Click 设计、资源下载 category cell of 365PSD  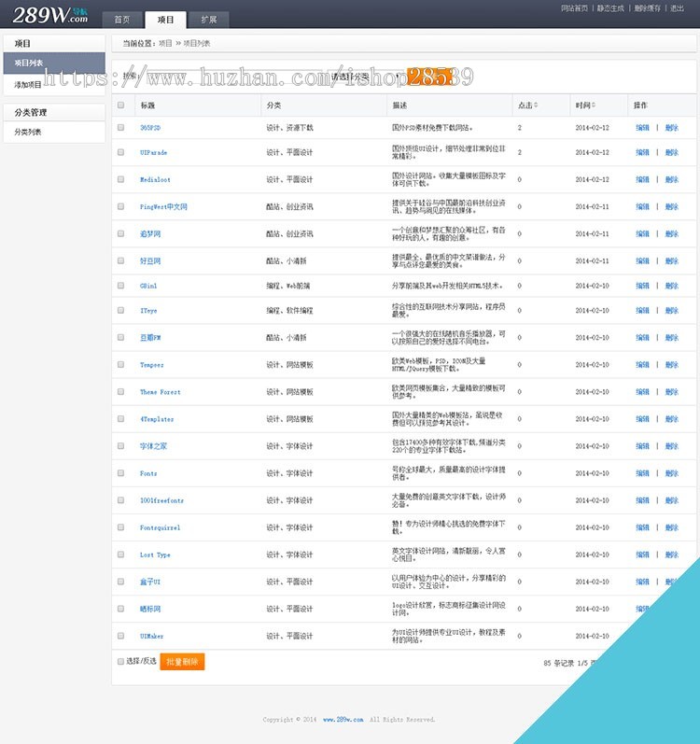tap(289, 128)
